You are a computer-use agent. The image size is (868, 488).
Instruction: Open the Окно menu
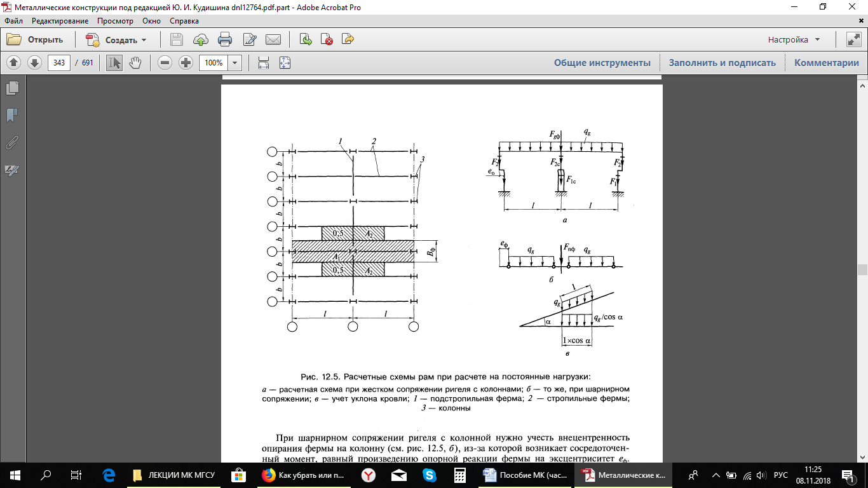(x=152, y=20)
